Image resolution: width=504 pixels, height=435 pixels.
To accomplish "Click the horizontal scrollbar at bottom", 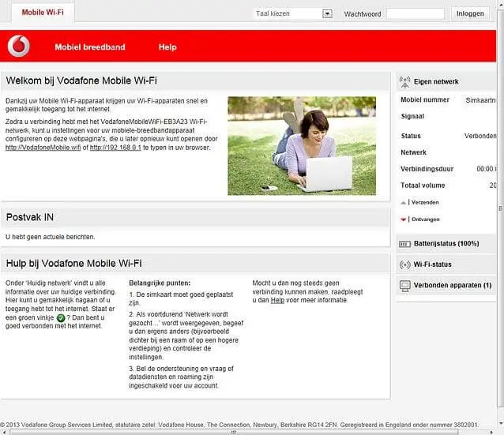I will [x=234, y=432].
